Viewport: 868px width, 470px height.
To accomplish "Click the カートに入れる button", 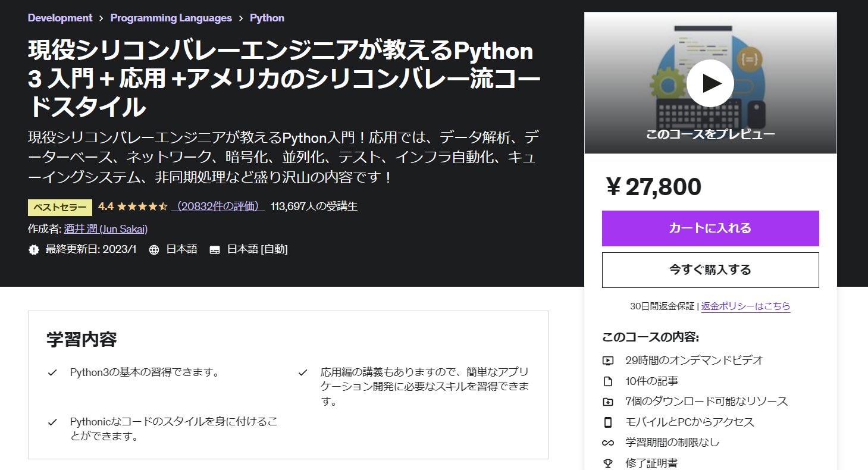I will click(x=710, y=228).
